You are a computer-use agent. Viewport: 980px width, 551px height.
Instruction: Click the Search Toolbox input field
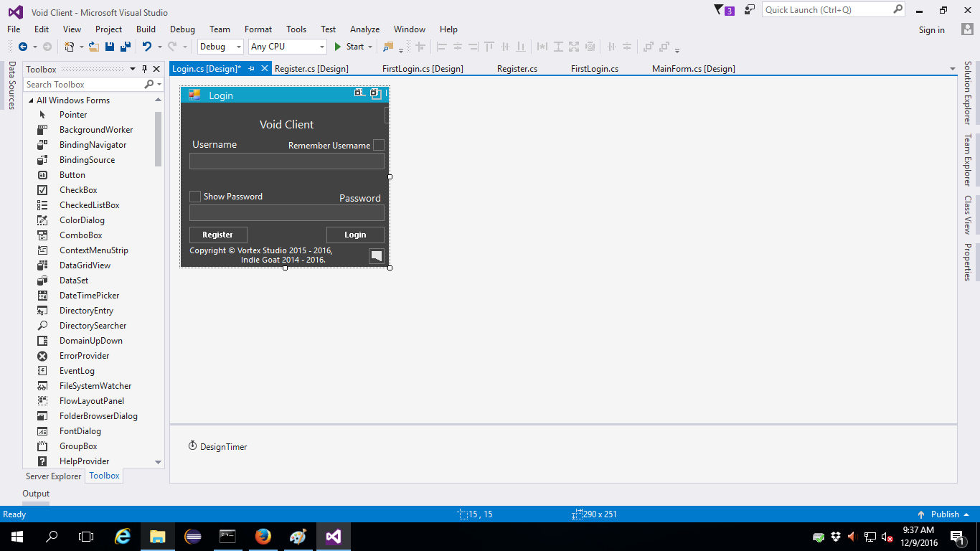click(x=85, y=85)
